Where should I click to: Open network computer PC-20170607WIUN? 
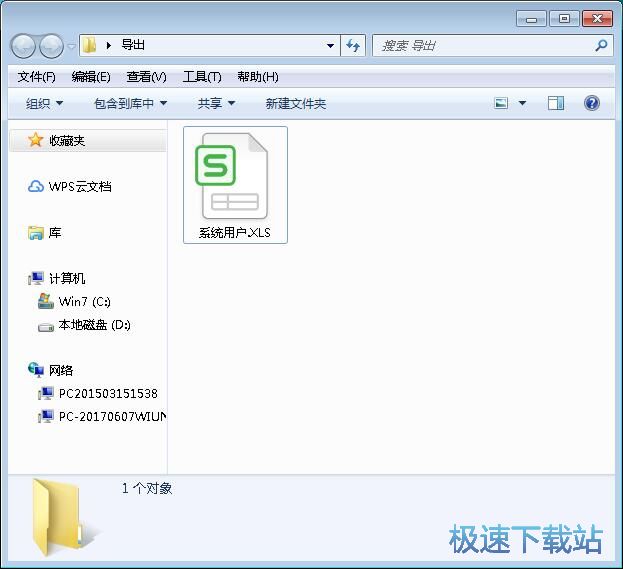click(112, 416)
